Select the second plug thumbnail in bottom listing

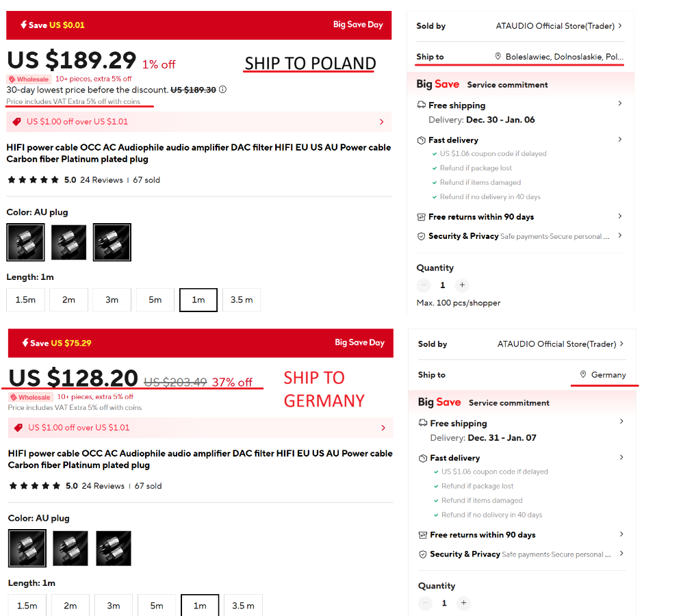(x=70, y=548)
